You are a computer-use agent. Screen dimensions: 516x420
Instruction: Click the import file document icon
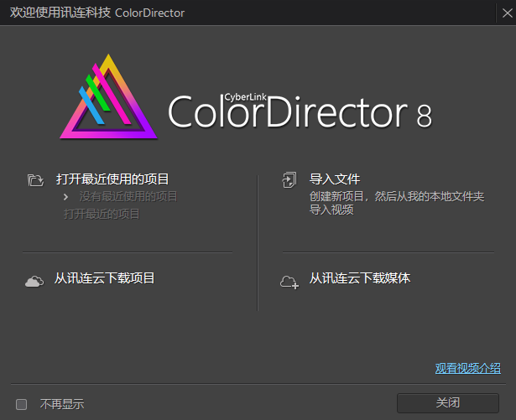(289, 180)
